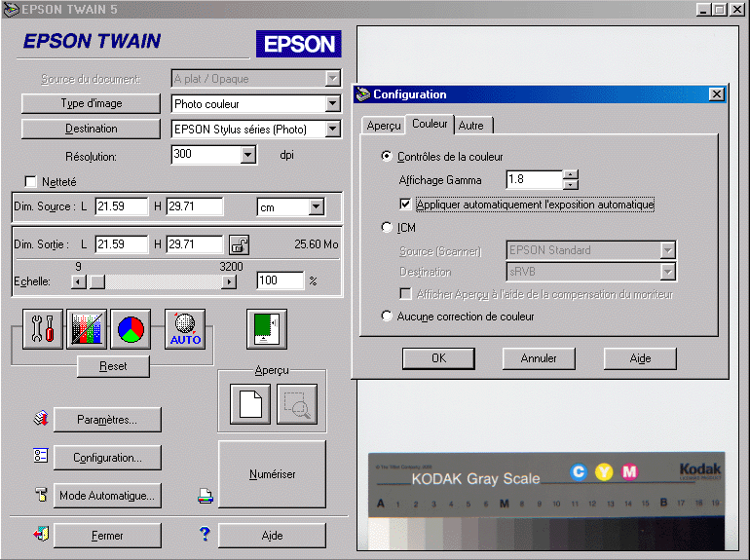Screen dimensions: 750x560
Task: Open Paramètres... button
Action: point(107,420)
